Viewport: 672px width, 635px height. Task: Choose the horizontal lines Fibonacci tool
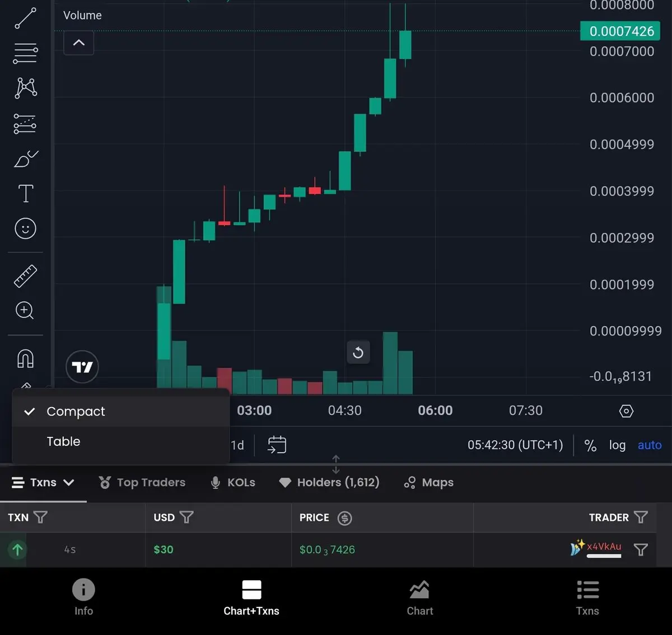click(x=25, y=53)
